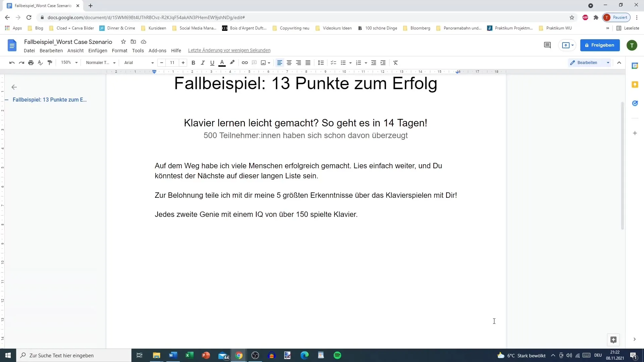
Task: Open the Einfügen menu
Action: pyautogui.click(x=98, y=51)
